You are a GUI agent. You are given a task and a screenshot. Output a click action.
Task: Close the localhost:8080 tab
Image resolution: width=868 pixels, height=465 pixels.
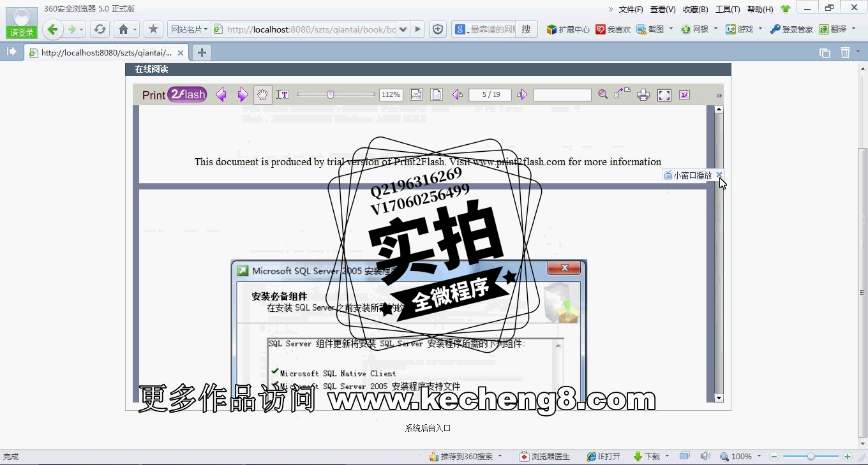tap(181, 53)
